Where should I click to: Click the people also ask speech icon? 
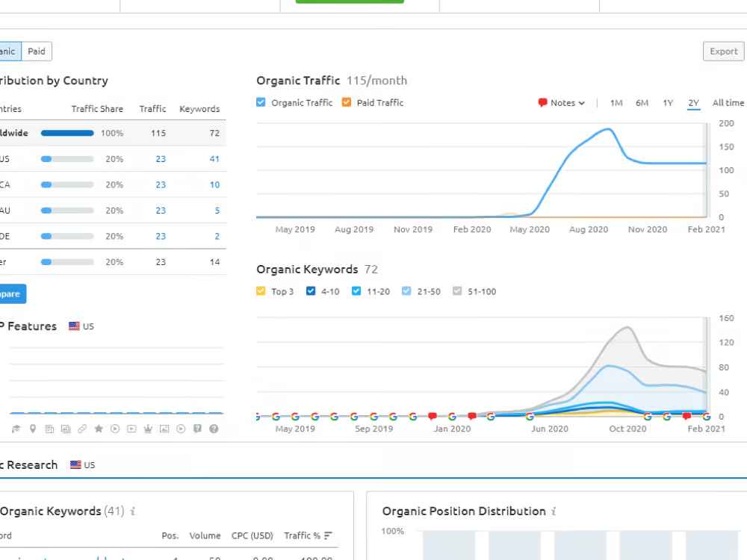(x=197, y=429)
